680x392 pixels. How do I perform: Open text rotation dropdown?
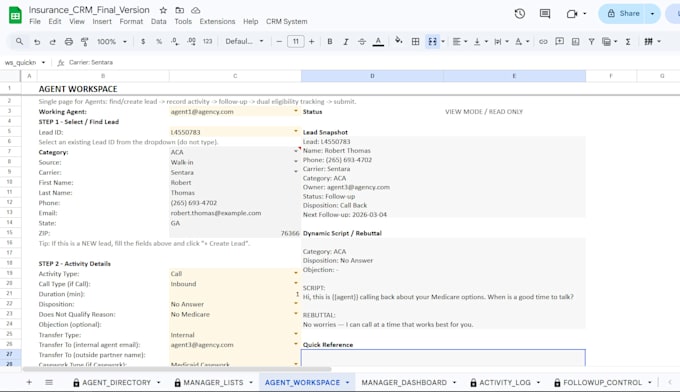pos(522,42)
